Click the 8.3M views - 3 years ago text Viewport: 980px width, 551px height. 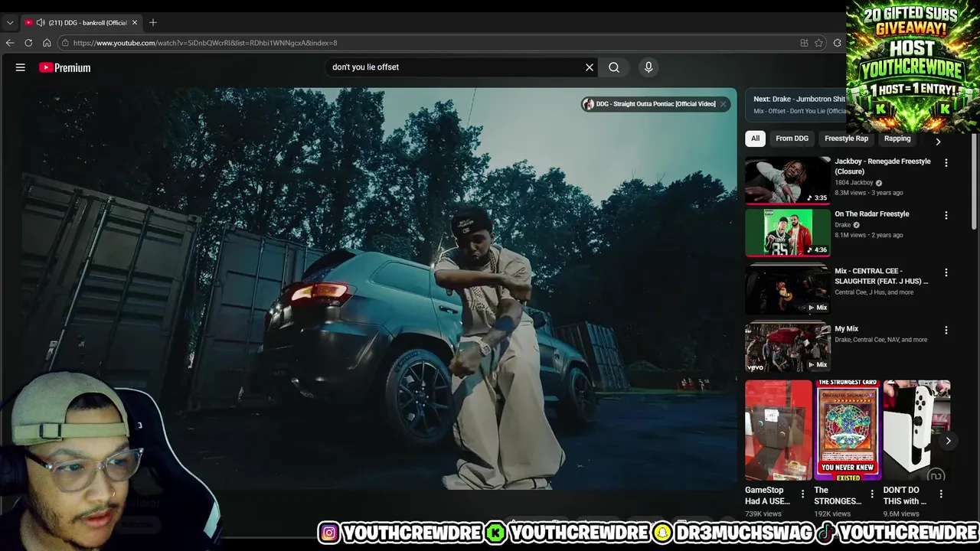tap(869, 193)
